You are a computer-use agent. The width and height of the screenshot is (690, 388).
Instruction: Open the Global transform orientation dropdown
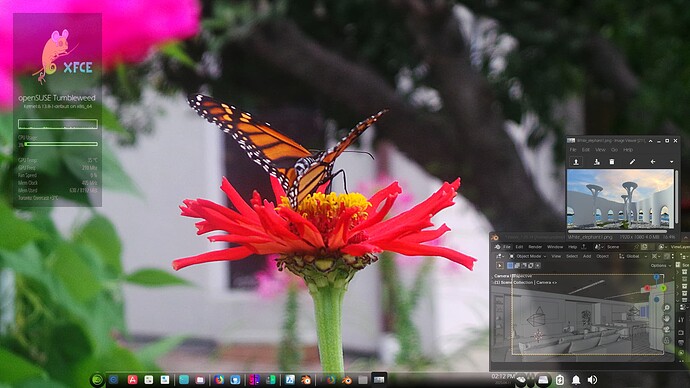click(x=633, y=256)
